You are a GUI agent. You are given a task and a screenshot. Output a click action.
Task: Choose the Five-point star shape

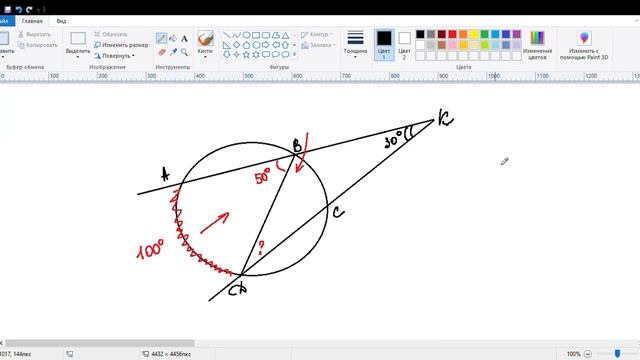(246, 54)
